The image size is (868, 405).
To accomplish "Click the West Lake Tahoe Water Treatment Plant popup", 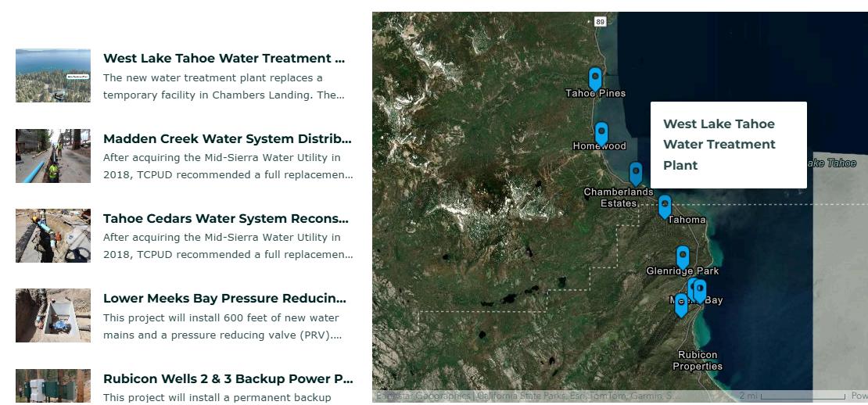I will (x=729, y=145).
